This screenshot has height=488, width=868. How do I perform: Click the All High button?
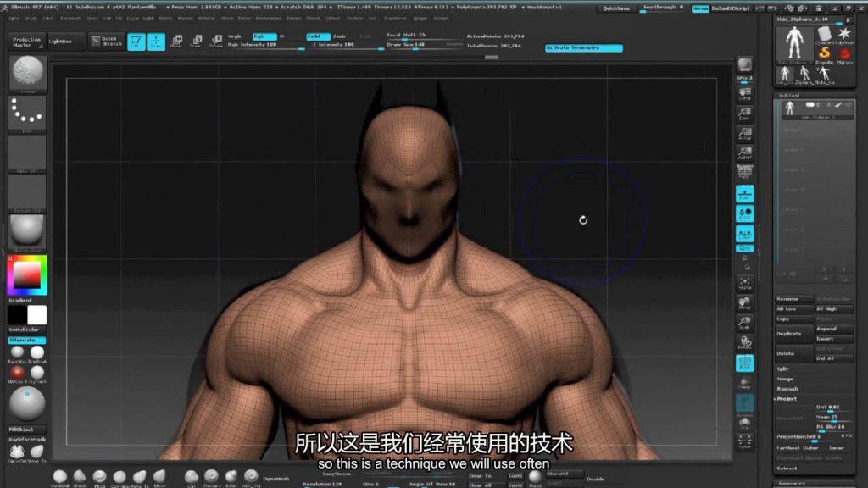point(834,309)
